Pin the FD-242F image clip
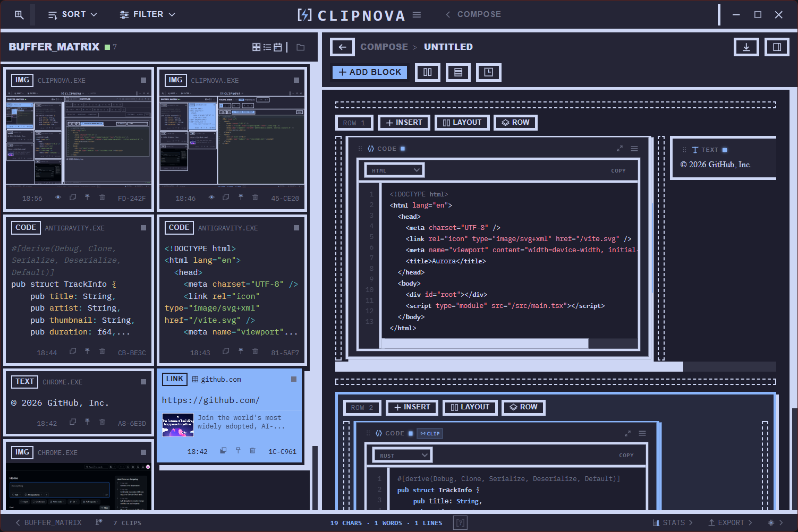 pyautogui.click(x=87, y=198)
